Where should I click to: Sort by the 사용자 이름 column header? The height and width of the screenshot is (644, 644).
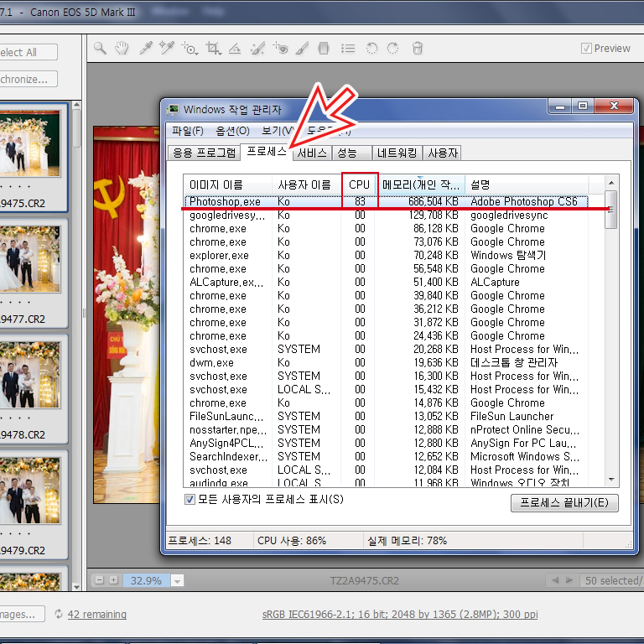(306, 184)
